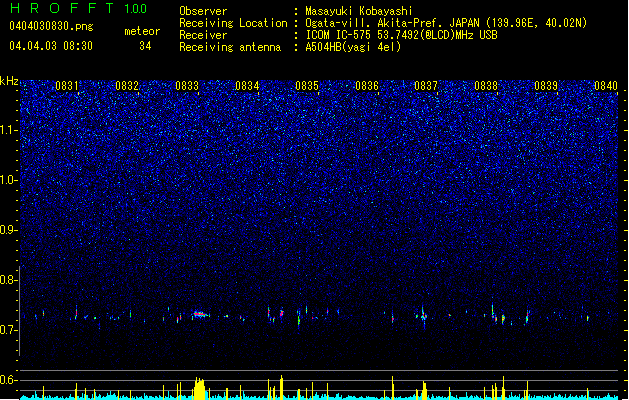Click the 0838 time marker
The image size is (629, 400).
[486, 86]
